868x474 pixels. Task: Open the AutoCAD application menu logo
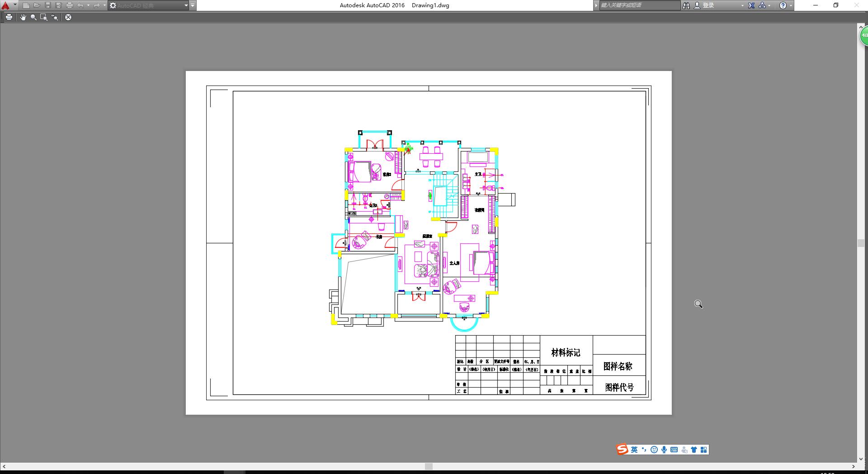[x=5, y=5]
